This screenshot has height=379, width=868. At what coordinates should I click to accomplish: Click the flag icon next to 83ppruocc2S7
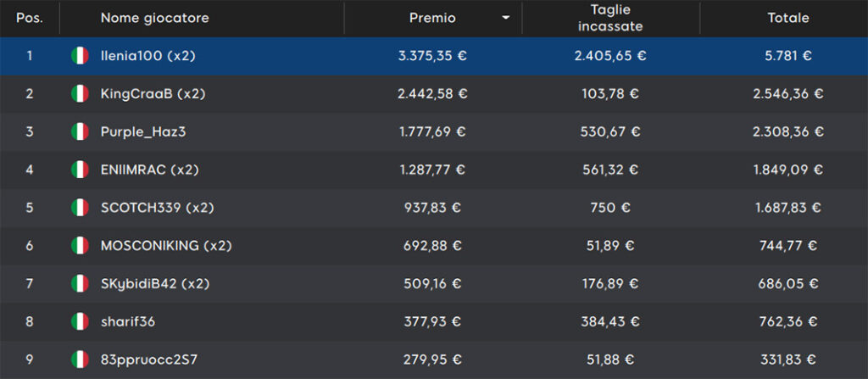tap(80, 359)
